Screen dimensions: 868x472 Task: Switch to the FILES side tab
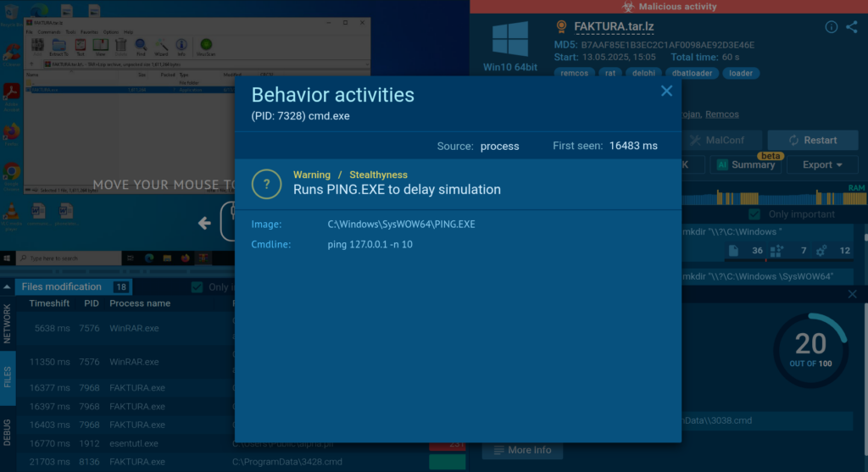7,377
